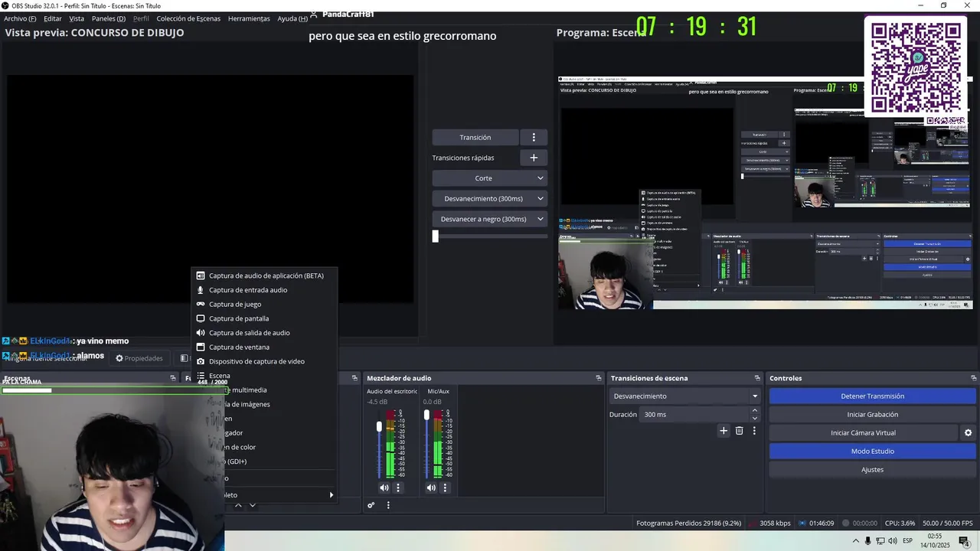Image resolution: width=980 pixels, height=551 pixels.
Task: Undock the Escenas panel
Action: tap(173, 378)
